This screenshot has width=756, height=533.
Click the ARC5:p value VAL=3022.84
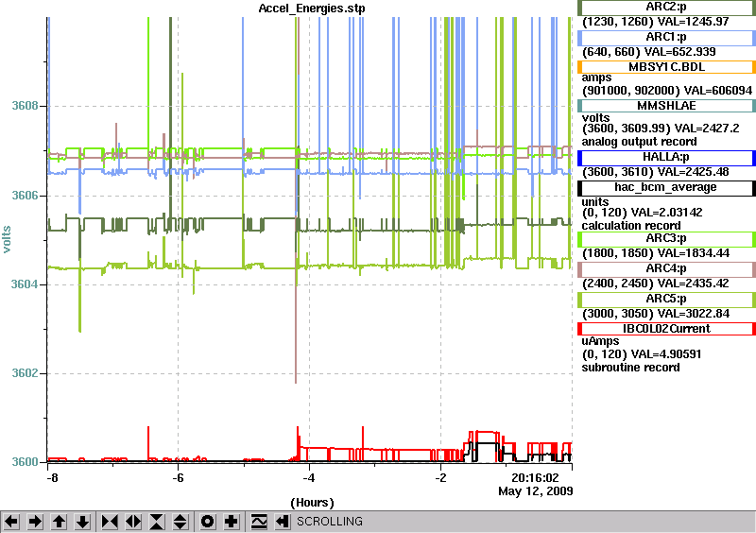pyautogui.click(x=694, y=314)
